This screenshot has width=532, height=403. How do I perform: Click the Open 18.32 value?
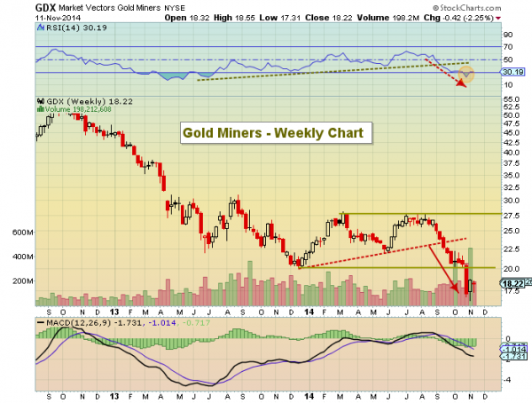[187, 18]
